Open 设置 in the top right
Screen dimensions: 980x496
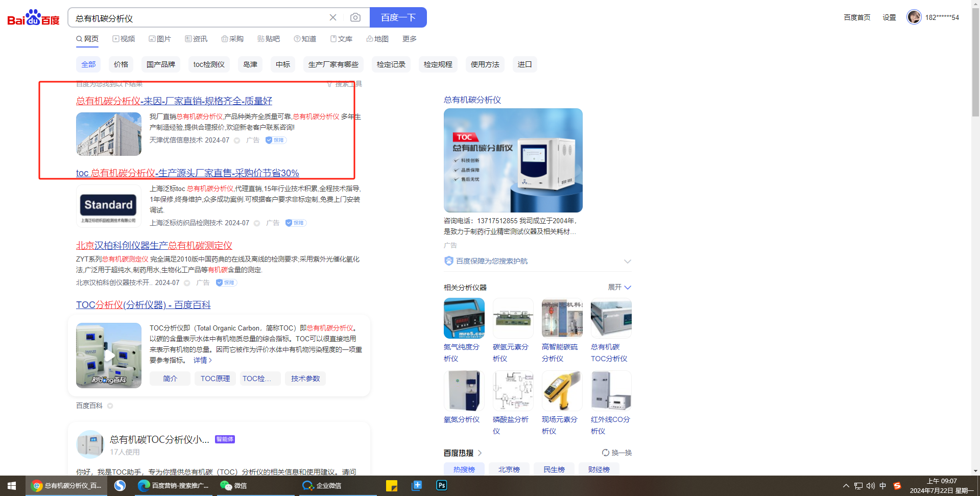(889, 17)
